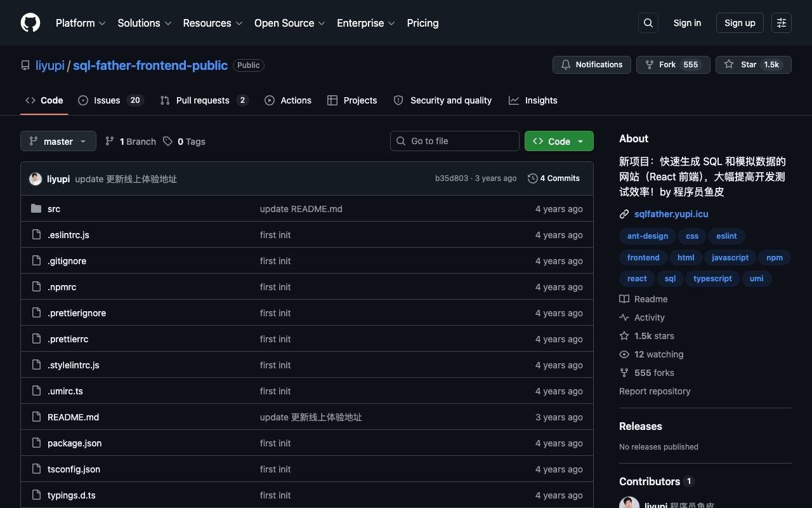Open the Notifications subscription button
This screenshot has height=508, width=812.
[592, 65]
